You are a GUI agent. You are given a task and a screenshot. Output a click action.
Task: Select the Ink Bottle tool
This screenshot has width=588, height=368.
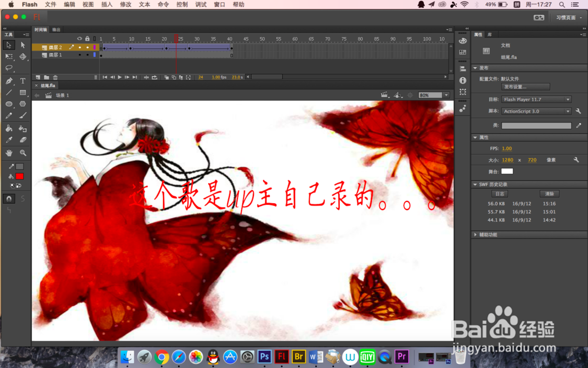tap(23, 128)
